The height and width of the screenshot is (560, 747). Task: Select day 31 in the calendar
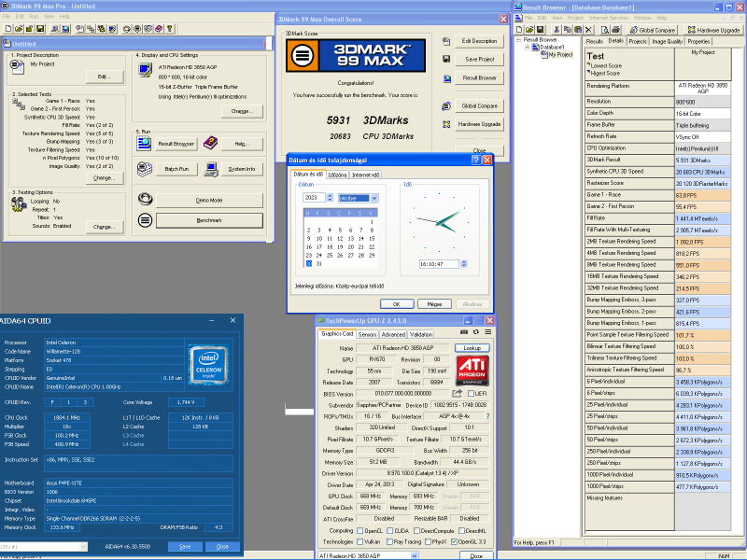coord(318,264)
